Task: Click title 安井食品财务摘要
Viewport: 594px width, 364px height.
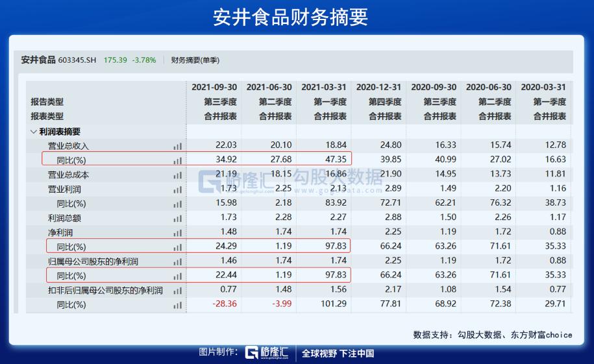Action: [x=291, y=18]
